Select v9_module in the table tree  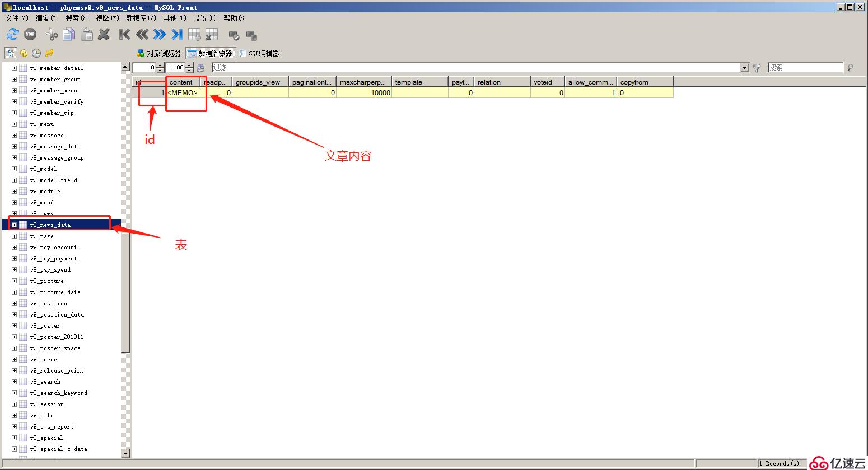click(45, 191)
